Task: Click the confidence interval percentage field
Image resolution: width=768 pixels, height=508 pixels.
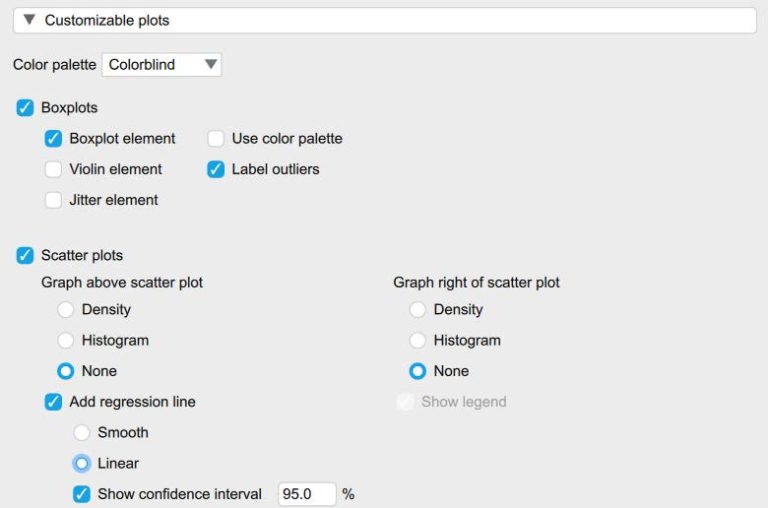Action: point(306,494)
